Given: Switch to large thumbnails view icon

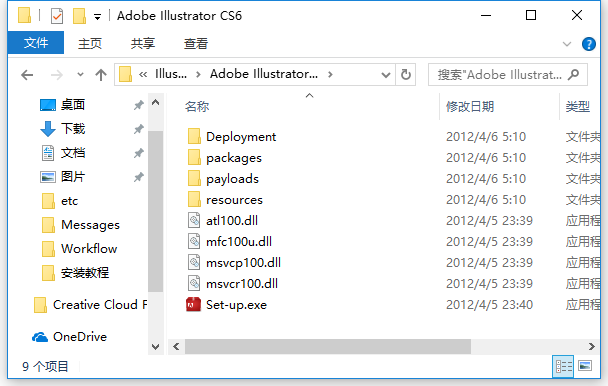Looking at the screenshot, I should pos(585,366).
